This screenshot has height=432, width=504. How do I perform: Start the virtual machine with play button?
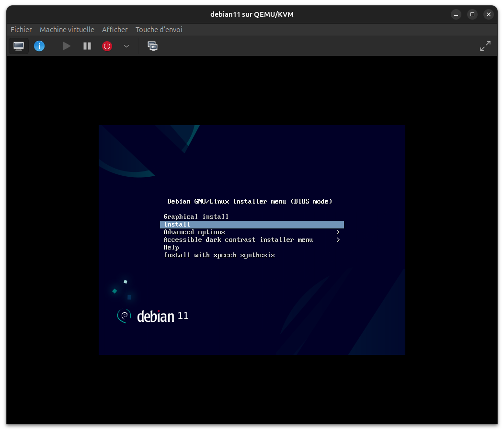pyautogui.click(x=67, y=46)
